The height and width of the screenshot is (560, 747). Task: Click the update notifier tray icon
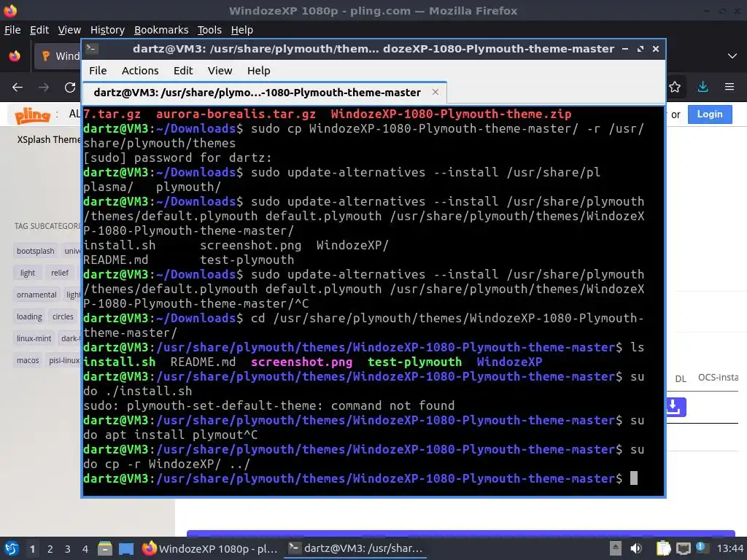(700, 548)
